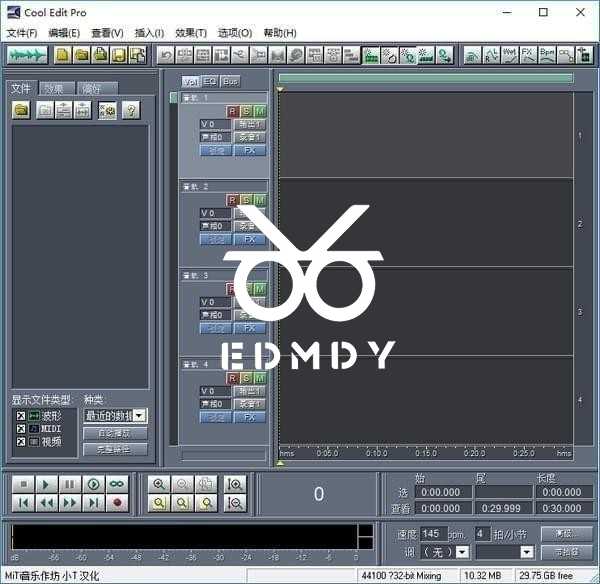Click the save-all multi-document toolbar icon
The image size is (600, 584).
[137, 55]
